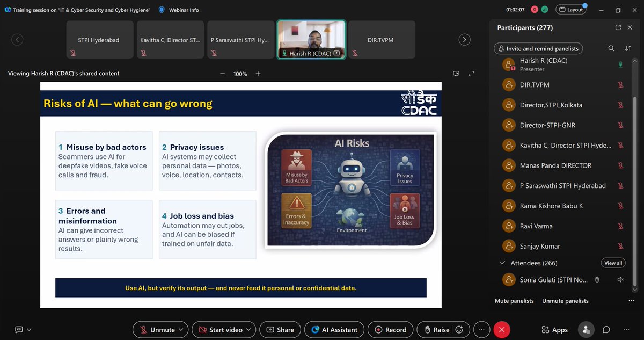Click the red recording indicator icon

pos(535,9)
